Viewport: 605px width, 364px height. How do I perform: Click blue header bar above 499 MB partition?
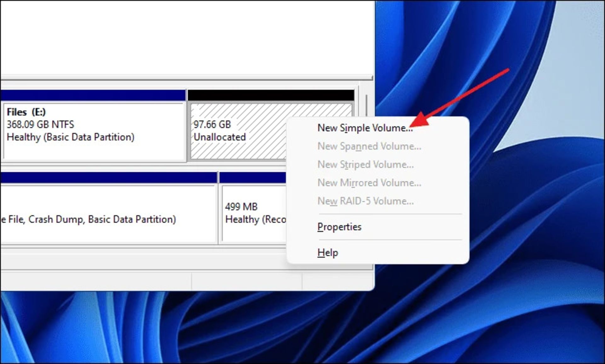coord(252,177)
